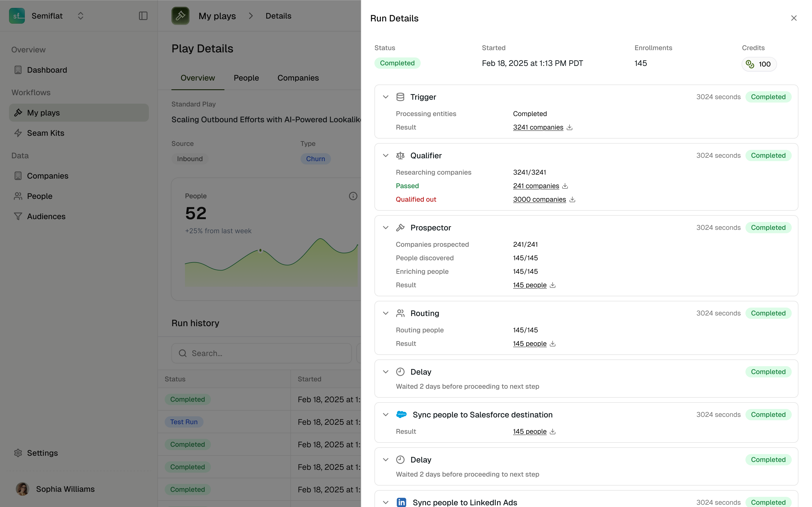Click the LinkedIn Ads step icon
This screenshot has width=812, height=507.
click(x=401, y=502)
